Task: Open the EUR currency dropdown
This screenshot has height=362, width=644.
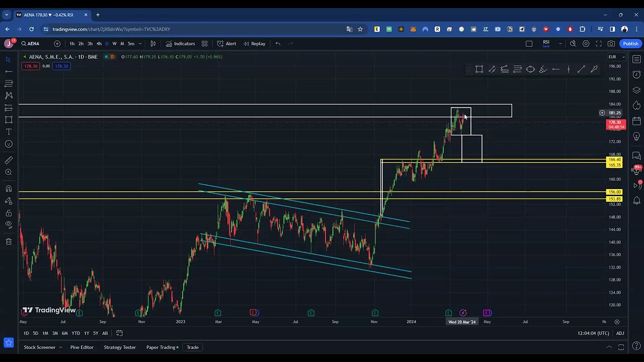Action: coord(616,57)
